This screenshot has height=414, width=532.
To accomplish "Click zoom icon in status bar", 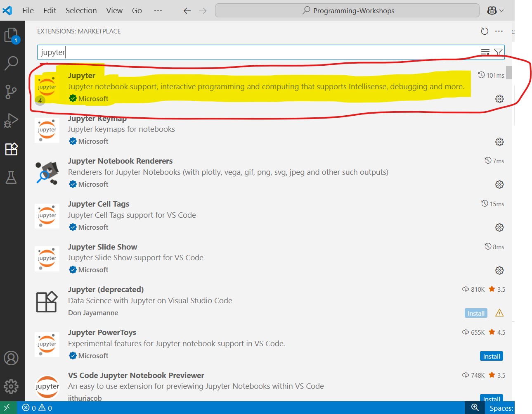I will 475,407.
